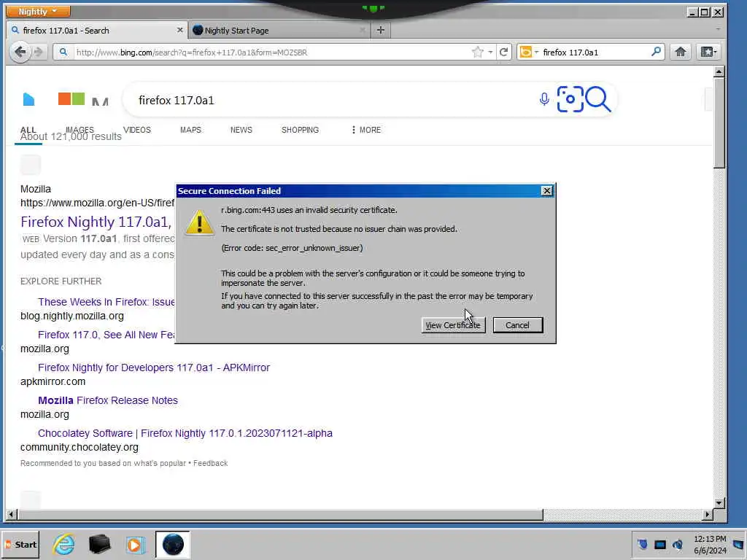This screenshot has height=560, width=747.
Task: Open the NEWS search category
Action: coord(241,130)
